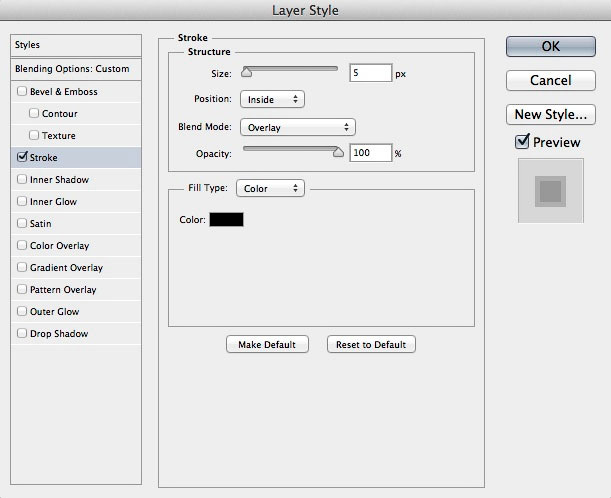Click the style preview thumbnail
Screen dimensions: 611x498
(551, 191)
